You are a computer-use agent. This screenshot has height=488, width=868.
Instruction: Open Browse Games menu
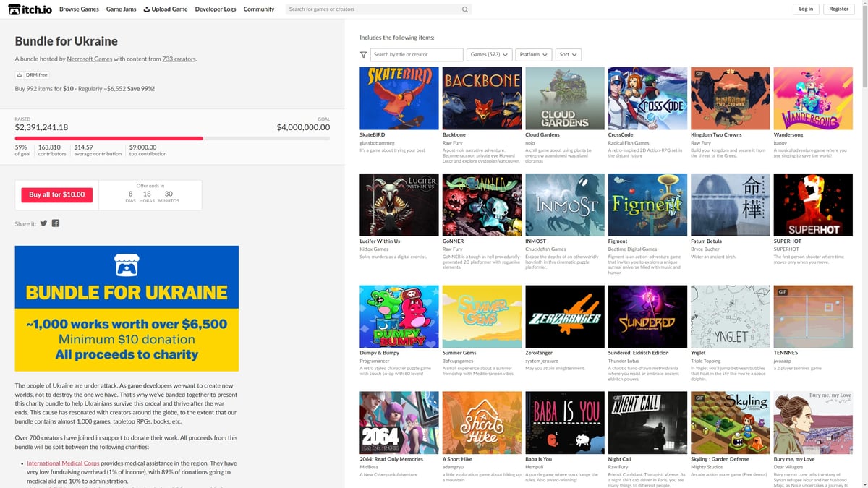79,9
